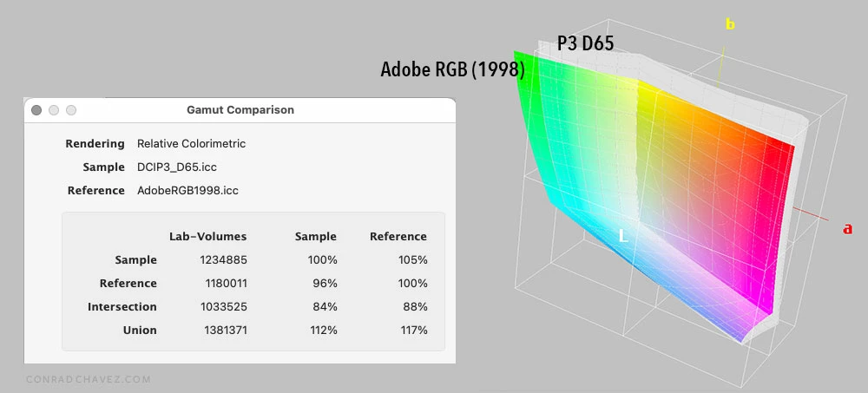Click the red a axis label
This screenshot has height=393, width=868.
[x=847, y=228]
